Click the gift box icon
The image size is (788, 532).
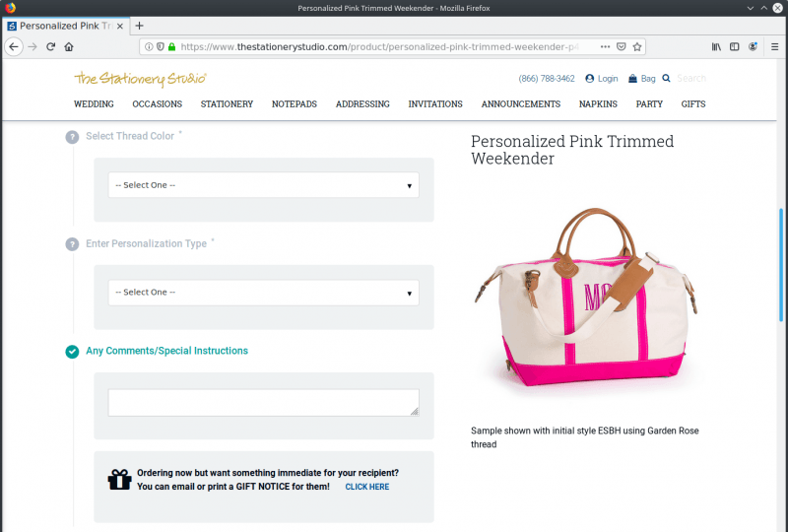tap(119, 479)
